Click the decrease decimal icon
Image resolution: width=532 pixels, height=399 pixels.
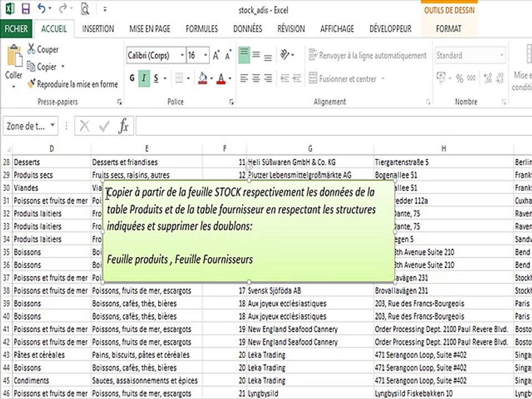pyautogui.click(x=500, y=78)
